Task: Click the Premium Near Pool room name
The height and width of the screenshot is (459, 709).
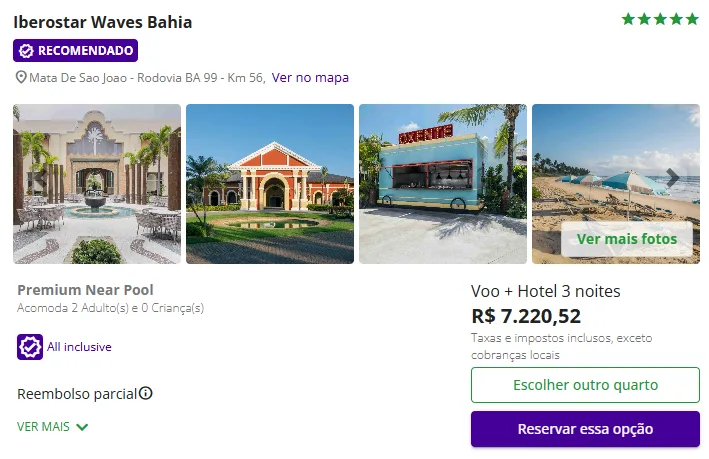Action: point(85,290)
